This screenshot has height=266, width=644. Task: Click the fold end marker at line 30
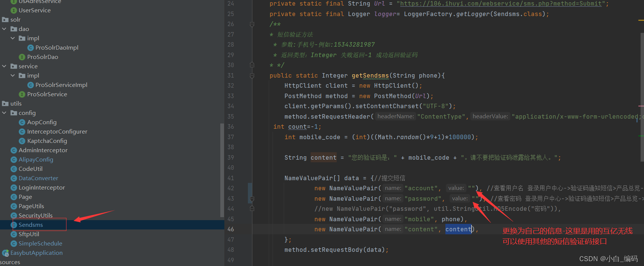pos(252,65)
